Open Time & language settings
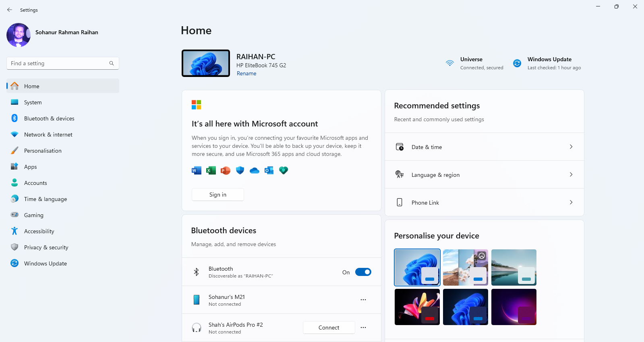Image resolution: width=644 pixels, height=342 pixels. click(63, 199)
